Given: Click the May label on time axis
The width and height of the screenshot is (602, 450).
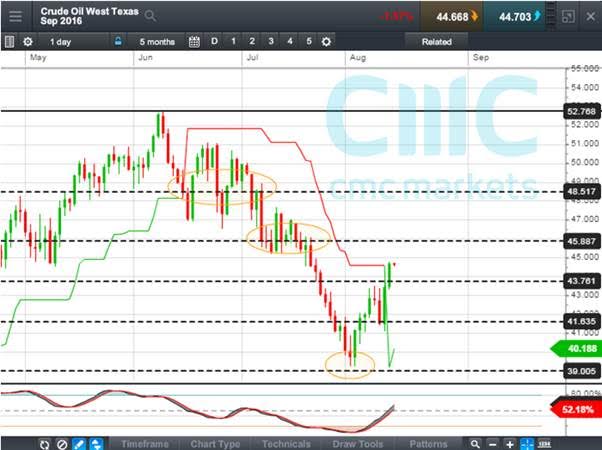Looking at the screenshot, I should click(x=38, y=58).
